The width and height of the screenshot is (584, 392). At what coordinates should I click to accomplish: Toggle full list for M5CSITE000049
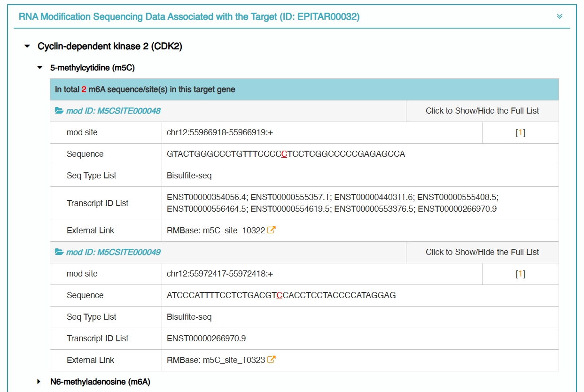pyautogui.click(x=482, y=253)
